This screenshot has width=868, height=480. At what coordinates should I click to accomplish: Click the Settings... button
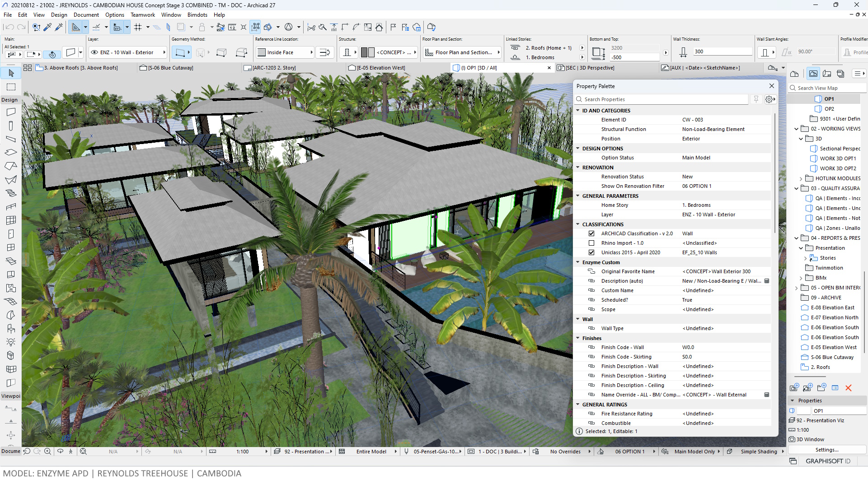tap(826, 450)
